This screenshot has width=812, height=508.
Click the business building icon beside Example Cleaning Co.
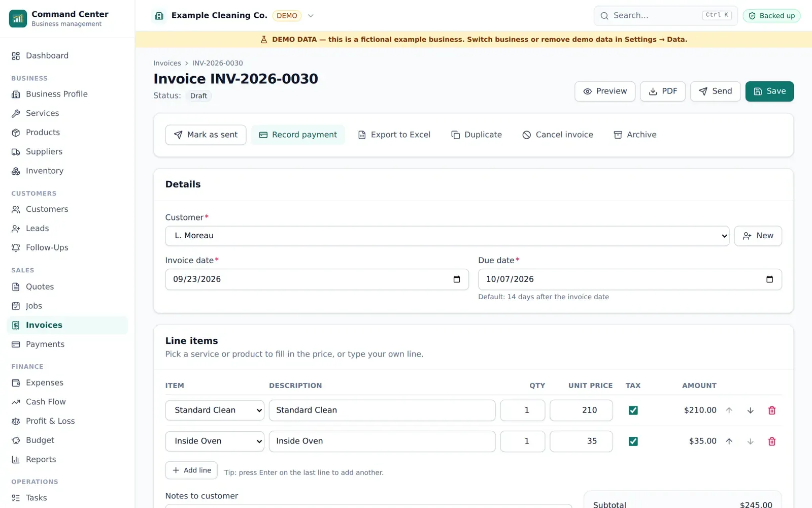coord(159,16)
